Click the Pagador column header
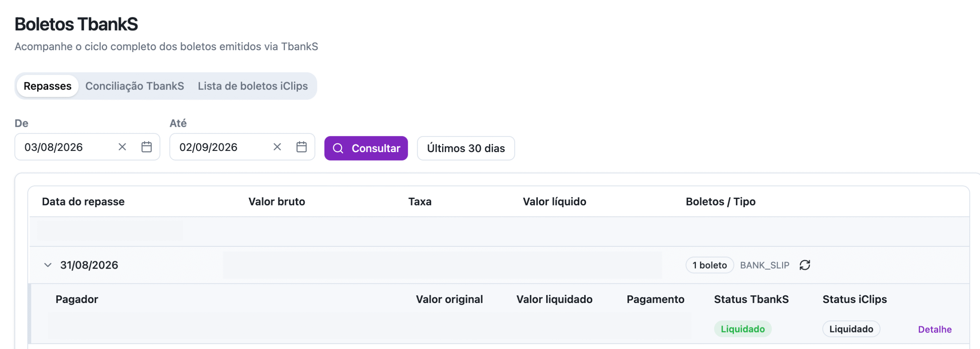980x349 pixels. pyautogui.click(x=77, y=300)
